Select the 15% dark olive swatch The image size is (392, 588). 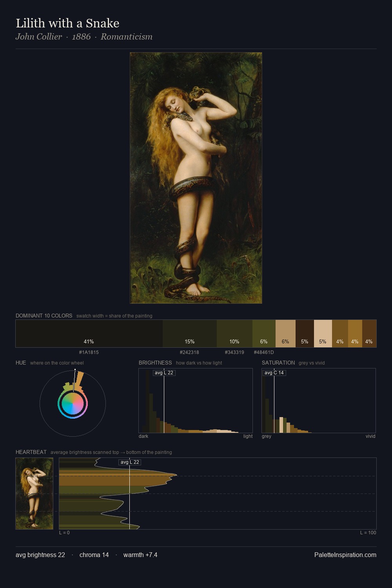[x=190, y=334]
